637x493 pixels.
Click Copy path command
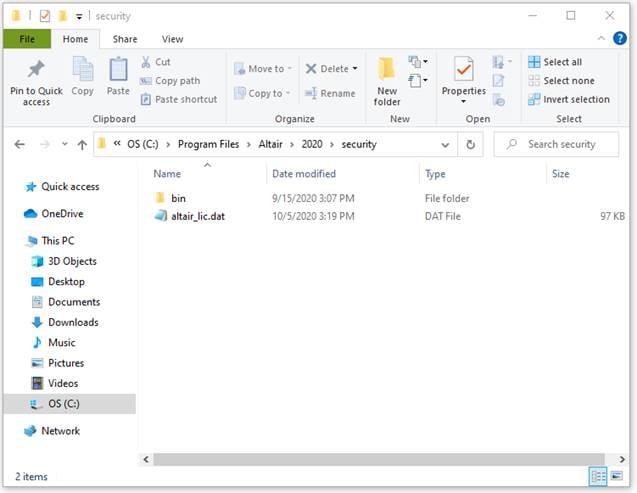[x=170, y=81]
